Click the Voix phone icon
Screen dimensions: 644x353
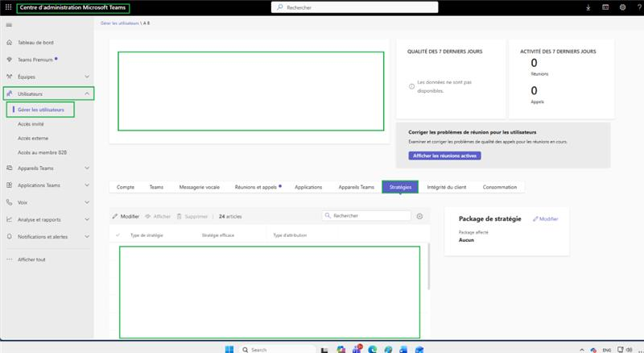coord(10,202)
